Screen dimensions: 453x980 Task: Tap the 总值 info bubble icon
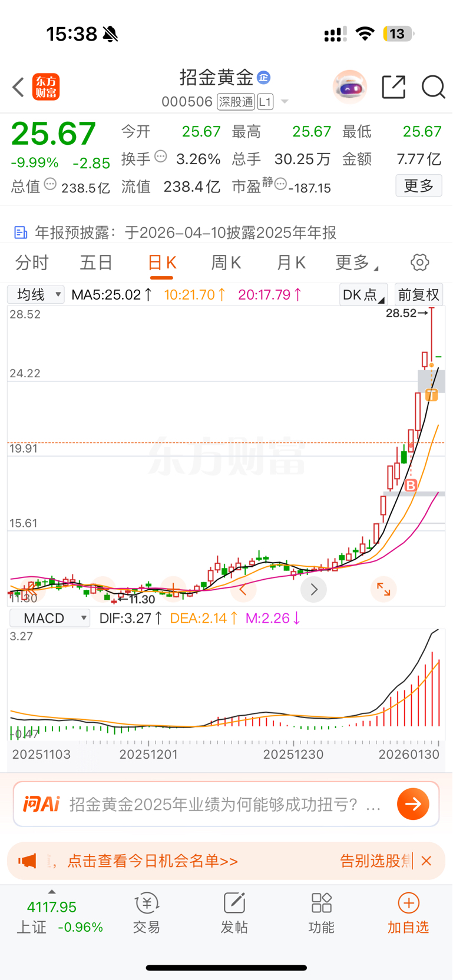coord(51,184)
